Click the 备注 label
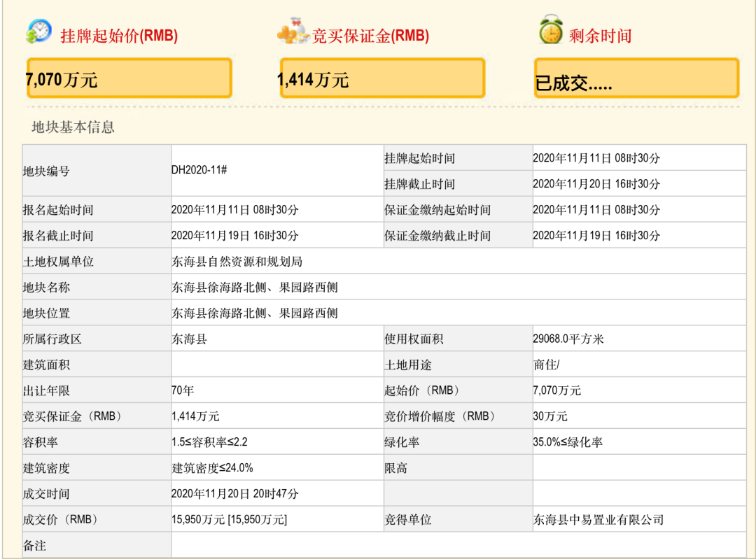The height and width of the screenshot is (559, 756). [x=35, y=546]
